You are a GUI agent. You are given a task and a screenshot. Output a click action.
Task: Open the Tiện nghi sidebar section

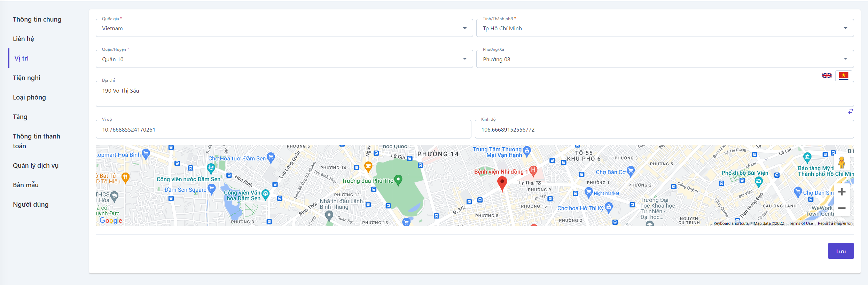[x=27, y=78]
